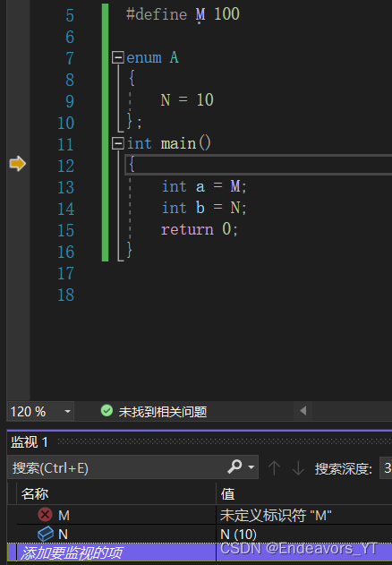Click the down arrow for next search result
The image size is (392, 565).
[298, 467]
